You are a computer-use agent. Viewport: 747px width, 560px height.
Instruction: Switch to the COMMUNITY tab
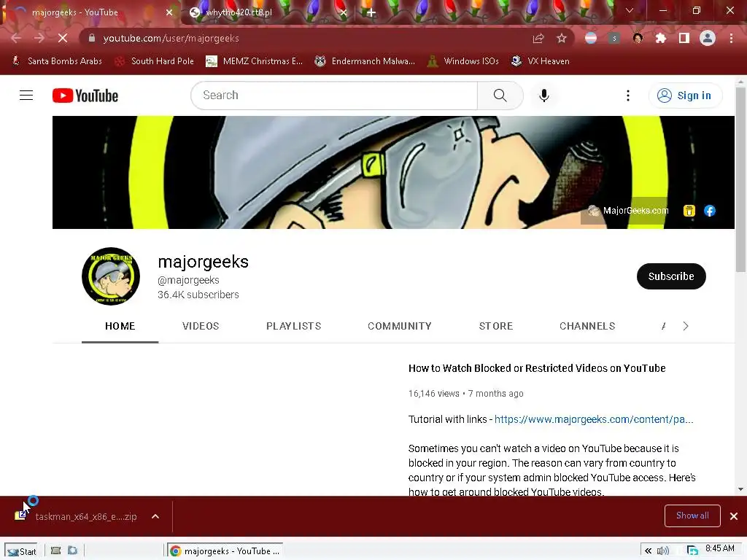[400, 326]
